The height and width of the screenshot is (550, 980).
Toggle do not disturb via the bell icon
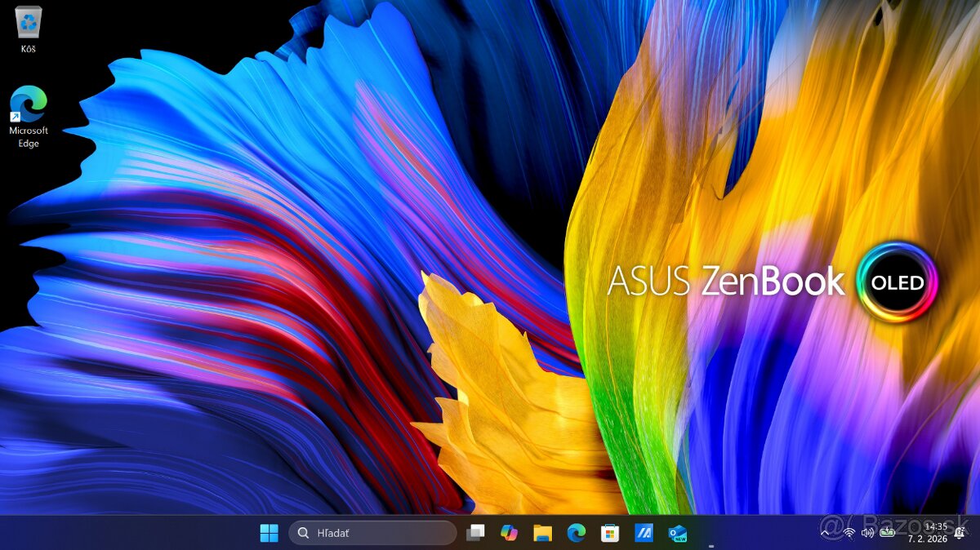[958, 533]
